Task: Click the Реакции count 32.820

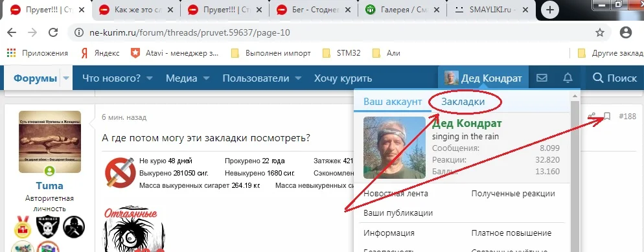Action: (547, 159)
